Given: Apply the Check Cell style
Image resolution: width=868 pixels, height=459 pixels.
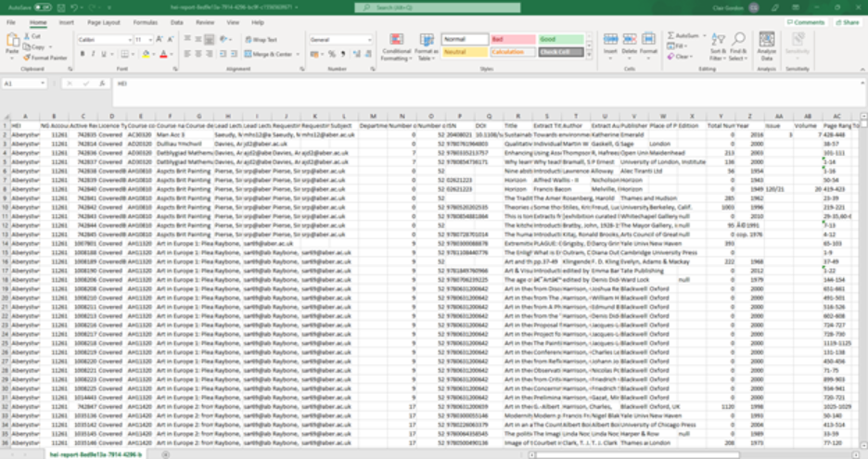Looking at the screenshot, I should (561, 52).
